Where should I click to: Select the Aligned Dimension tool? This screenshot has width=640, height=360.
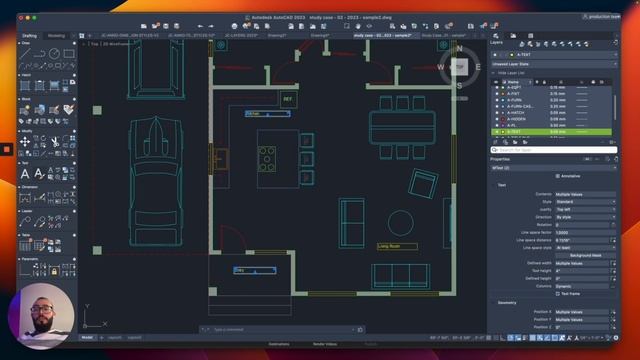click(40, 198)
